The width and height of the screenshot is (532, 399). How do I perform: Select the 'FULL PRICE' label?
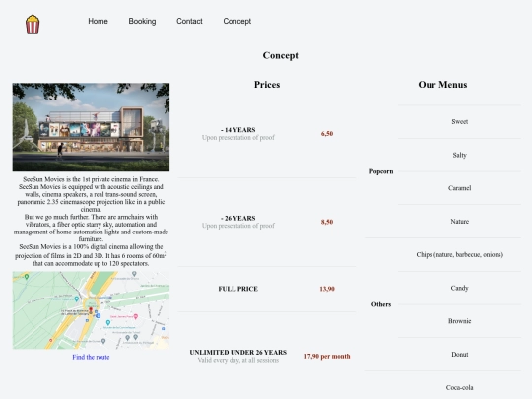[x=237, y=289]
